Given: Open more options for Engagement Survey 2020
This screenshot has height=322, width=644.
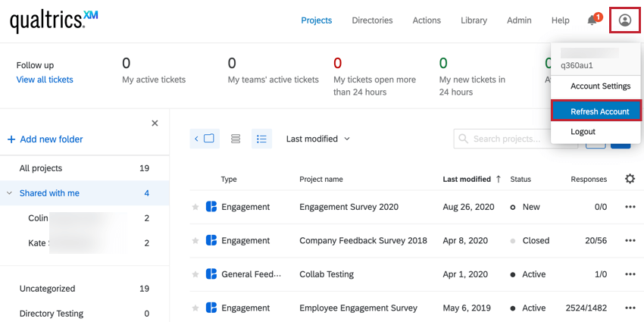Looking at the screenshot, I should click(630, 207).
